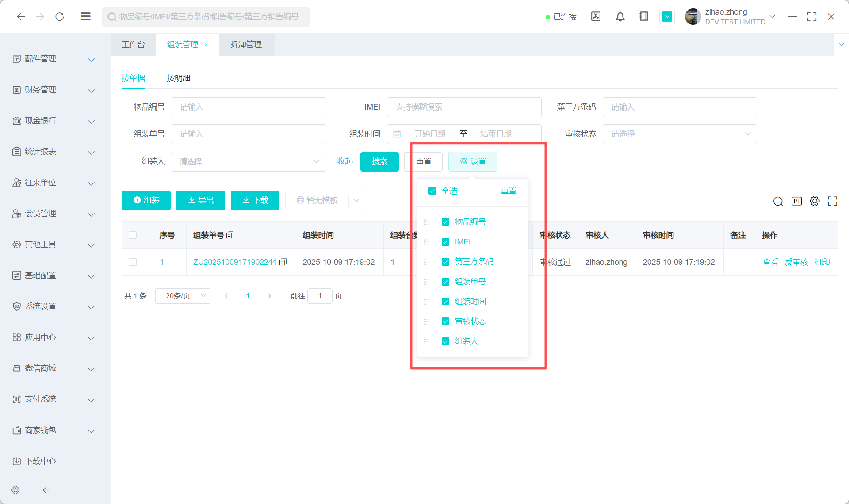Copy the ZU20251009171902244 order number
Screen dimensions: 849x504
(x=283, y=262)
